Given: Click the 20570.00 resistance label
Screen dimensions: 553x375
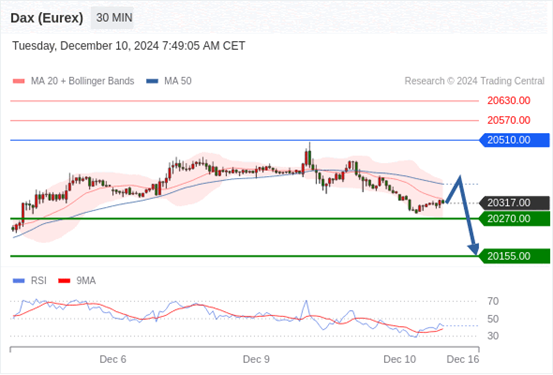Looking at the screenshot, I should click(x=509, y=120).
